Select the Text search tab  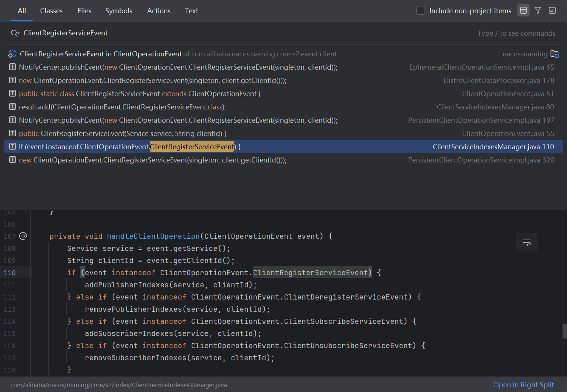pos(191,11)
